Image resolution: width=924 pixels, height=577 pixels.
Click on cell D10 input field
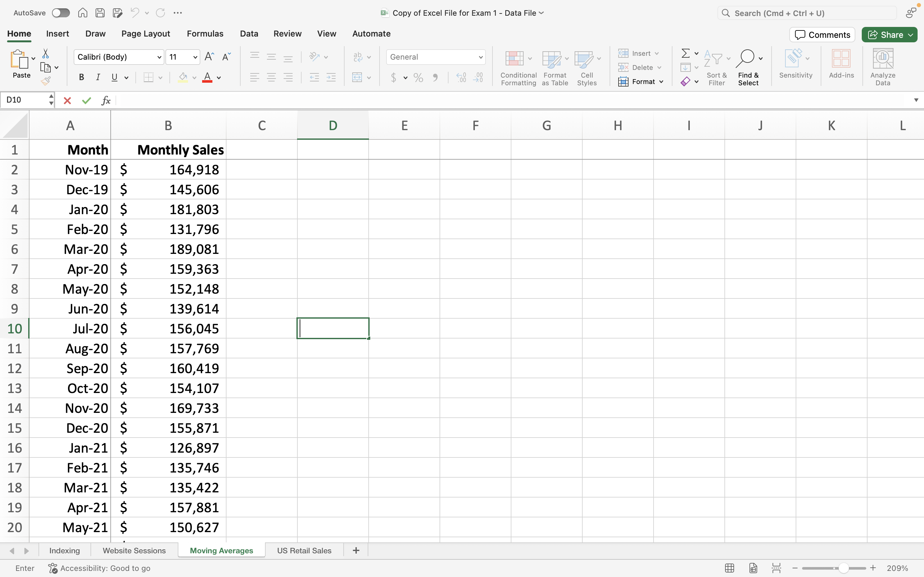pos(333,328)
